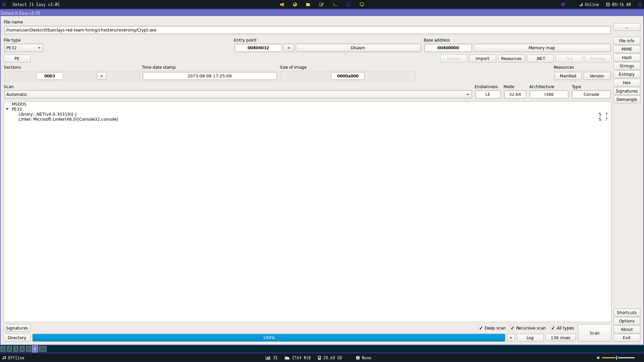The width and height of the screenshot is (644, 362).
Task: Disable the Deep scan checkbox
Action: click(x=481, y=328)
